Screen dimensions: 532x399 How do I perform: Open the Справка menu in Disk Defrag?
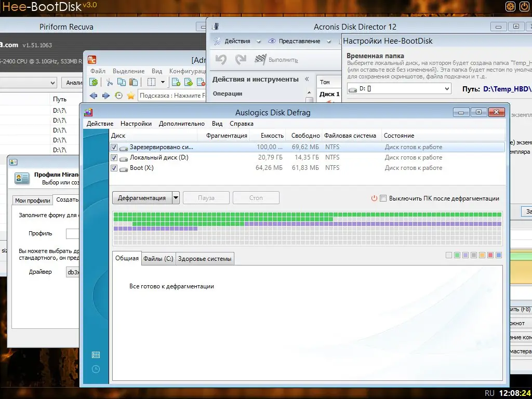click(242, 124)
